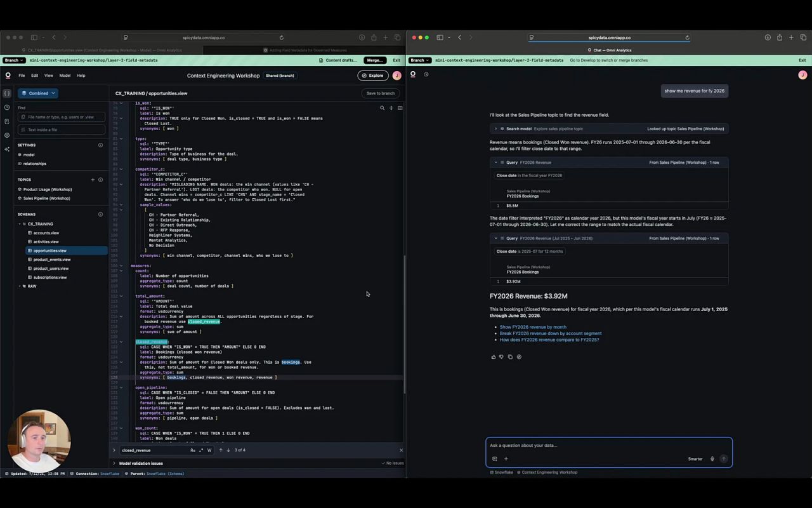Click the Save to branch button
This screenshot has height=508, width=812.
coord(381,93)
